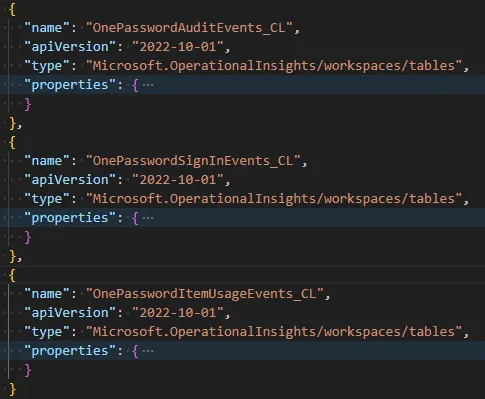
Task: Click the pink closing brace after SignInEvents properties
Action: pyautogui.click(x=28, y=237)
